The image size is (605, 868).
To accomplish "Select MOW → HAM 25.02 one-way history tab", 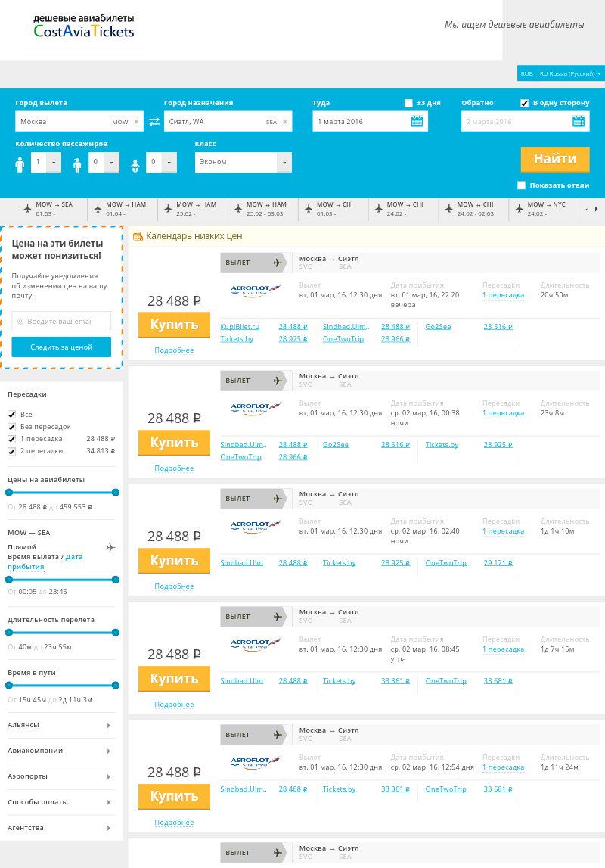I will [x=192, y=210].
